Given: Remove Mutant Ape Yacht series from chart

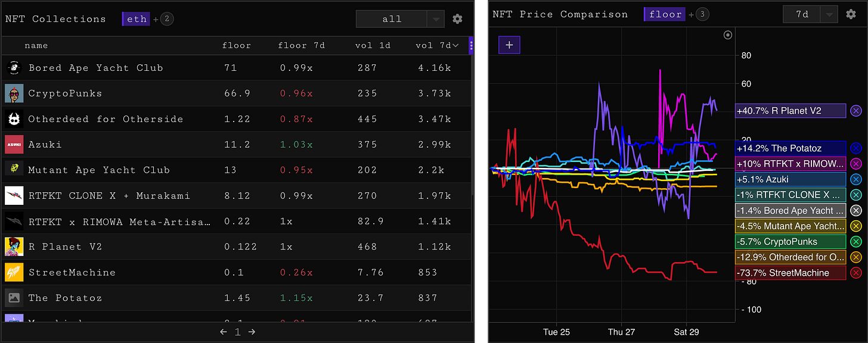Looking at the screenshot, I should (x=856, y=226).
